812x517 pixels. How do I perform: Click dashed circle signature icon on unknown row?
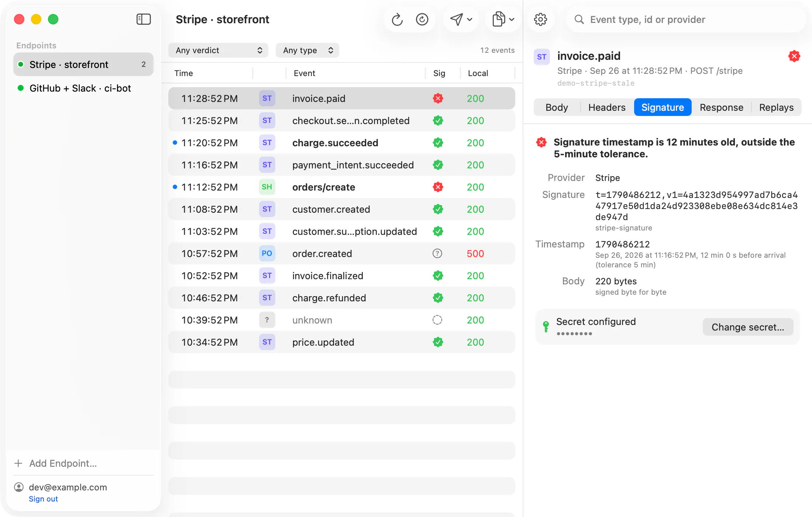[437, 320]
